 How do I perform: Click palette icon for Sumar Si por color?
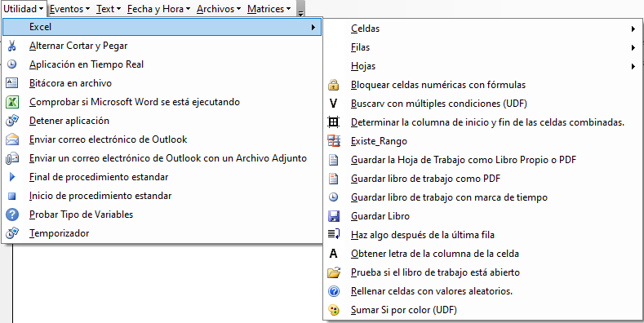[x=334, y=310]
